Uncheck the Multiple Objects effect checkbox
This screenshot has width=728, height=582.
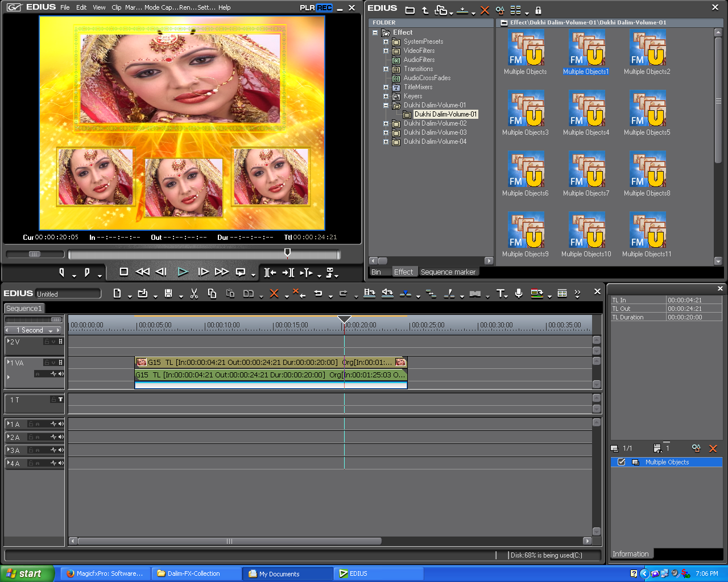[x=622, y=462]
